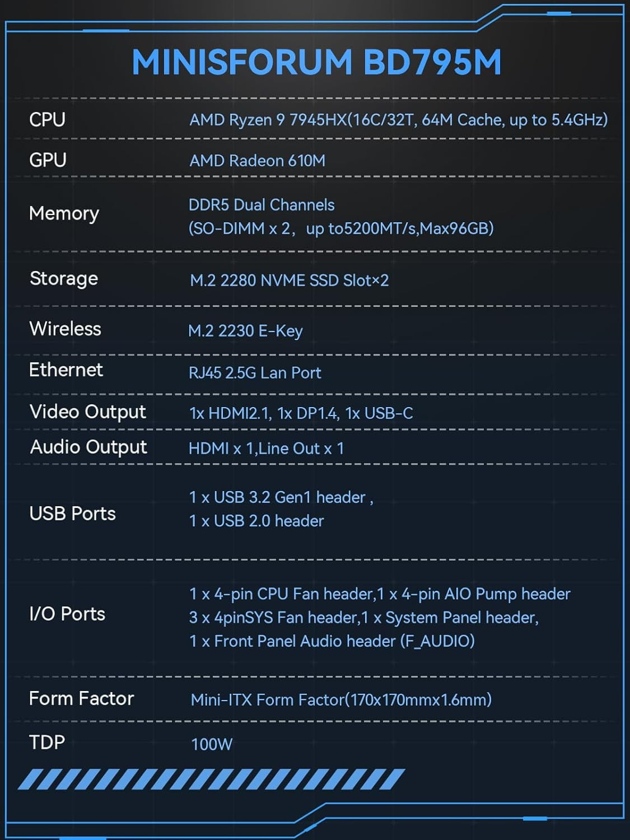Select the Ethernet row label
The height and width of the screenshot is (840, 630).
(66, 370)
